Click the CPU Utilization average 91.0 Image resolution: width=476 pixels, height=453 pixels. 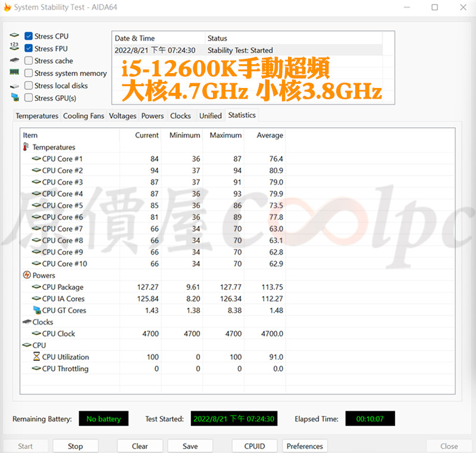[x=276, y=357]
